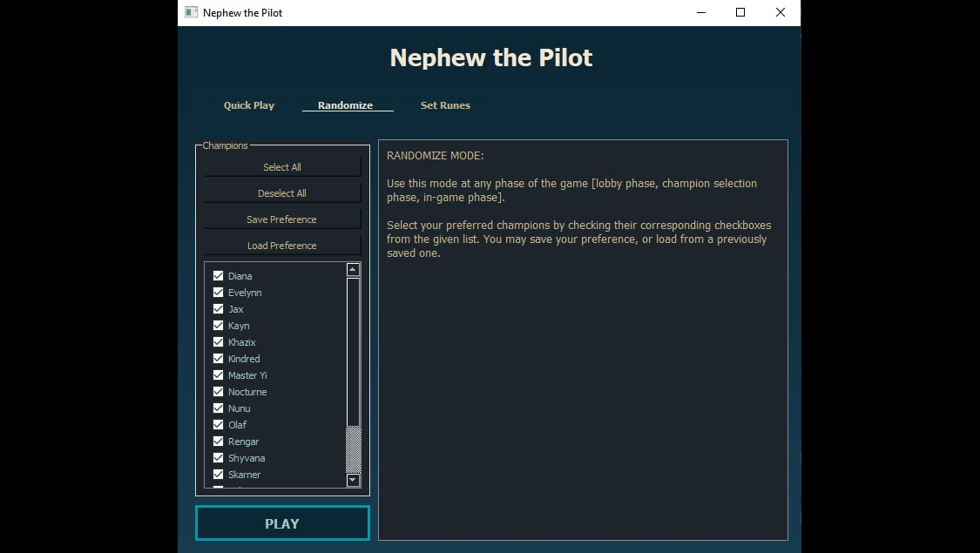Save Preference of selected champions

[x=282, y=219]
